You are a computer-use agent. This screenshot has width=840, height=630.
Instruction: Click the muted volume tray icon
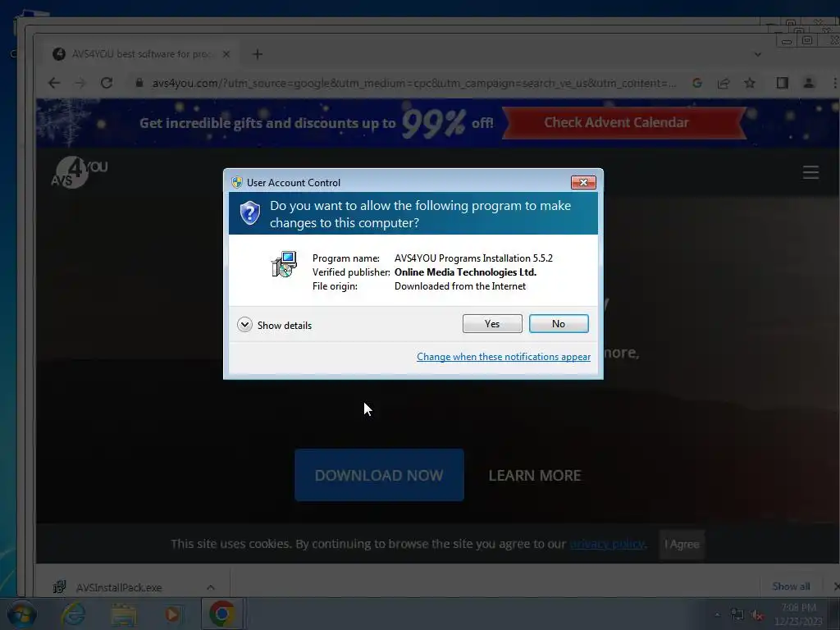pos(757,614)
